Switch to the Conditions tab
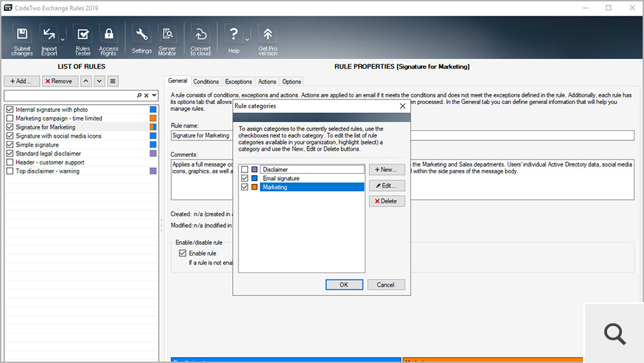 [206, 82]
